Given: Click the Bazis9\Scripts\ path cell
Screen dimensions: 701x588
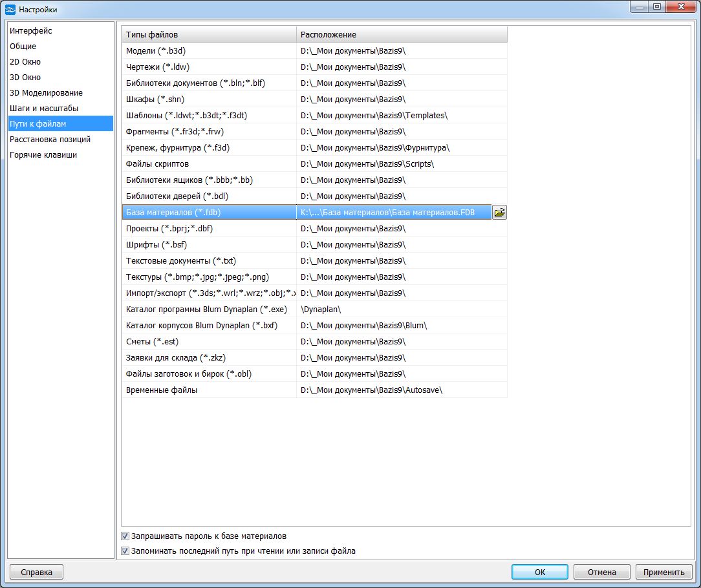Looking at the screenshot, I should point(402,164).
